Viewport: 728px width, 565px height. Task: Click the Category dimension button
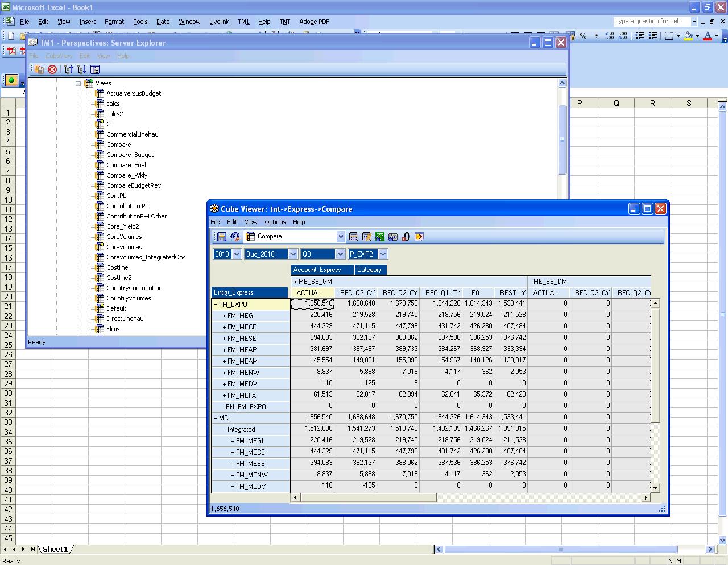pos(370,270)
